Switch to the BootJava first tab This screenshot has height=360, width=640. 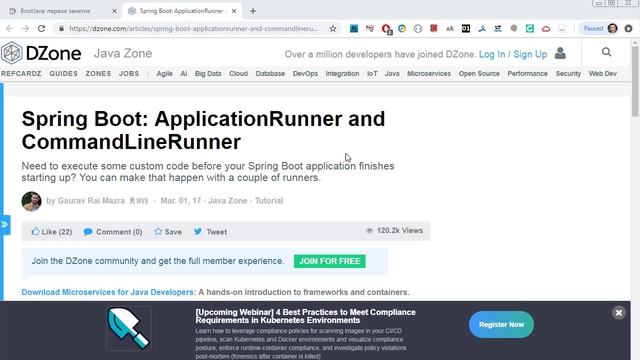point(61,11)
